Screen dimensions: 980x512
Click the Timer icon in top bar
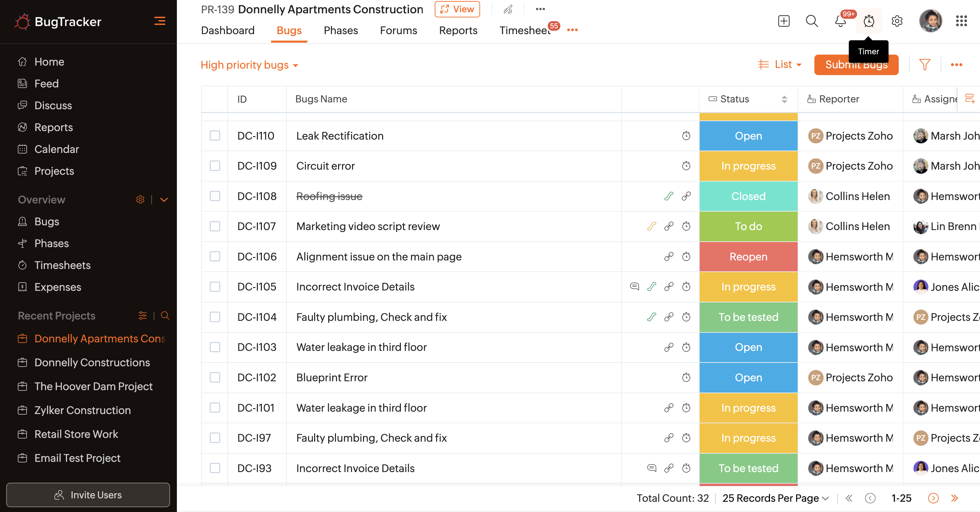[x=869, y=21]
